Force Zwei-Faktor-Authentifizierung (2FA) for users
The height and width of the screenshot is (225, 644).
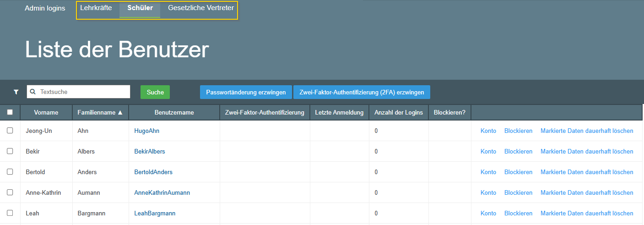click(362, 92)
